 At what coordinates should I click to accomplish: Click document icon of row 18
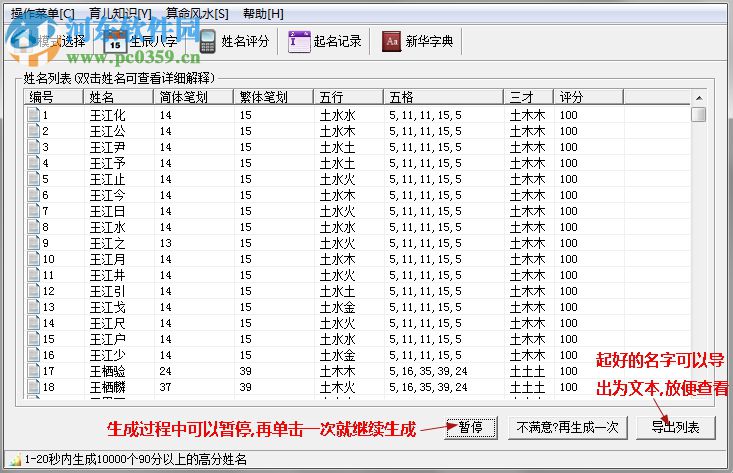[x=33, y=387]
